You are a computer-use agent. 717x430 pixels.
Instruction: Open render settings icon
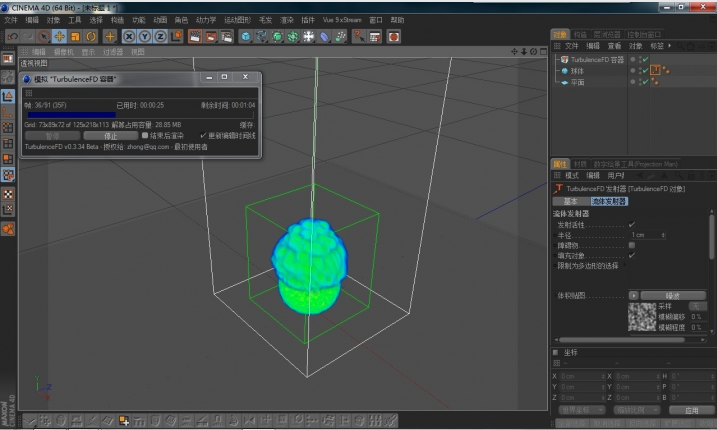click(226, 37)
